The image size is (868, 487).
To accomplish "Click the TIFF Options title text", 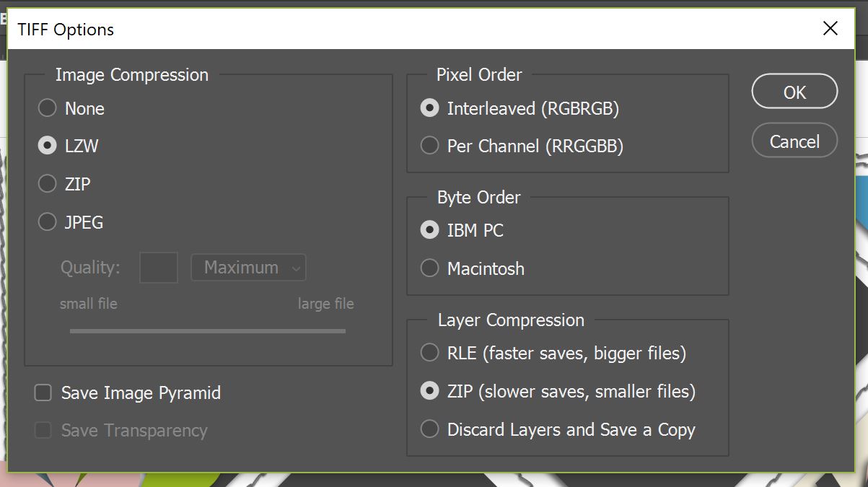I will [x=66, y=30].
